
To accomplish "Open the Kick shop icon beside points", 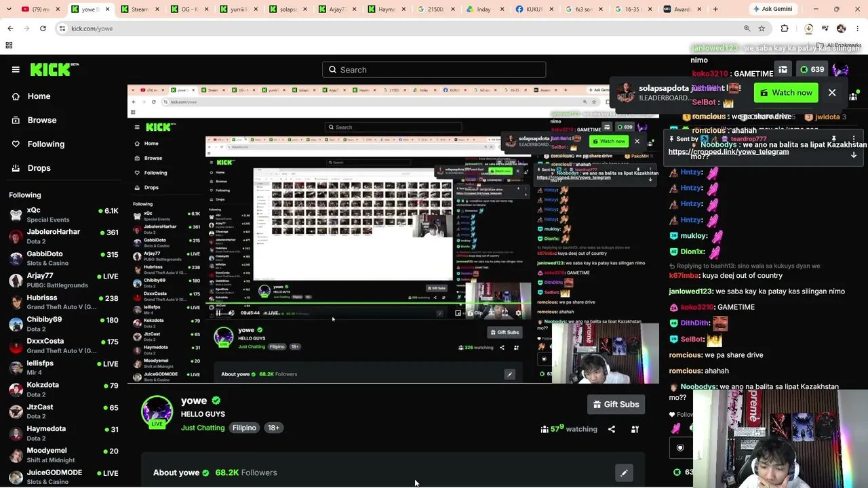I will click(x=783, y=69).
